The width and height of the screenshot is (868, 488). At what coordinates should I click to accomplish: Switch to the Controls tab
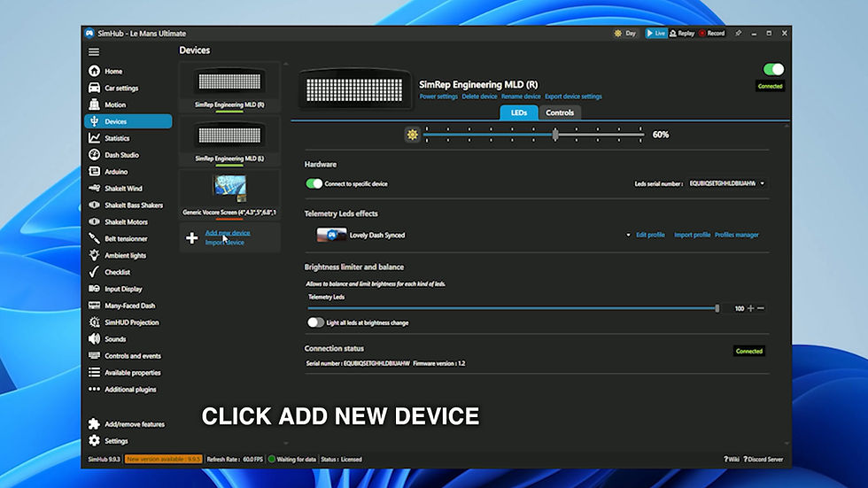click(x=560, y=112)
